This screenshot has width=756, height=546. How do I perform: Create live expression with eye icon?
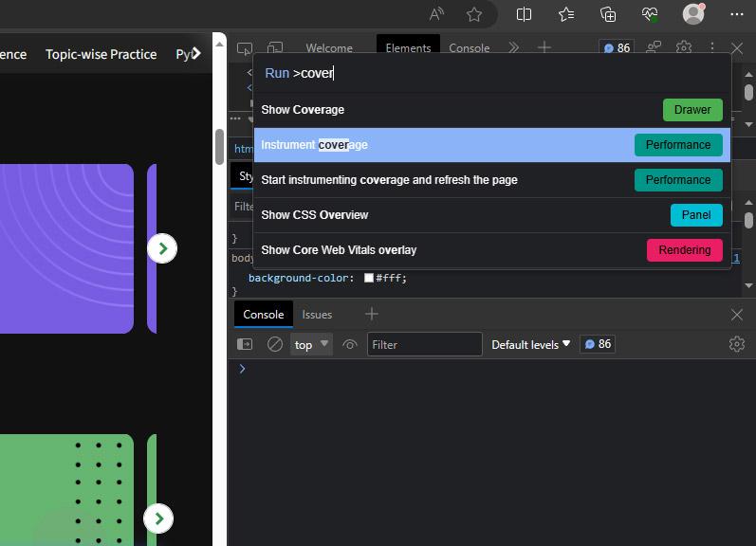(x=350, y=344)
